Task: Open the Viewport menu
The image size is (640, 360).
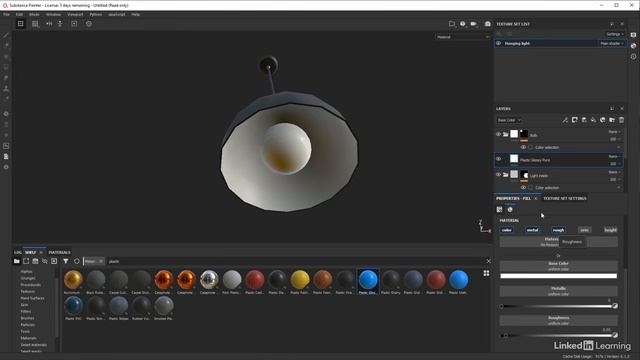Action: tap(75, 14)
